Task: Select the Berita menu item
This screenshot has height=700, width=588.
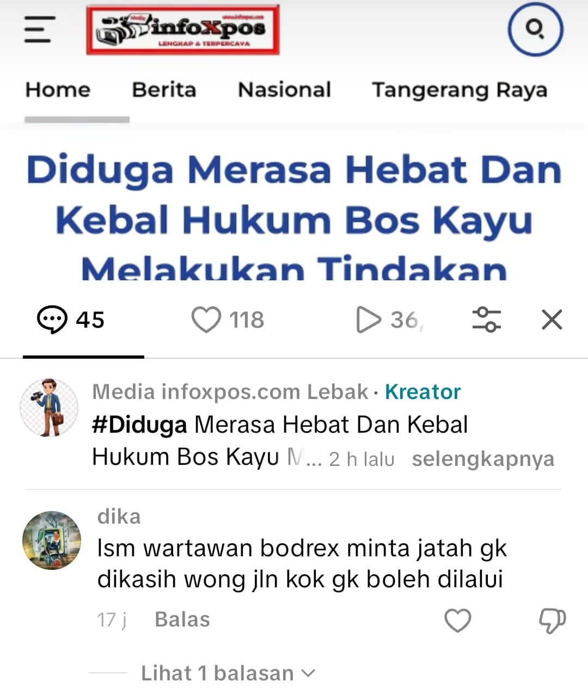Action: [x=164, y=89]
